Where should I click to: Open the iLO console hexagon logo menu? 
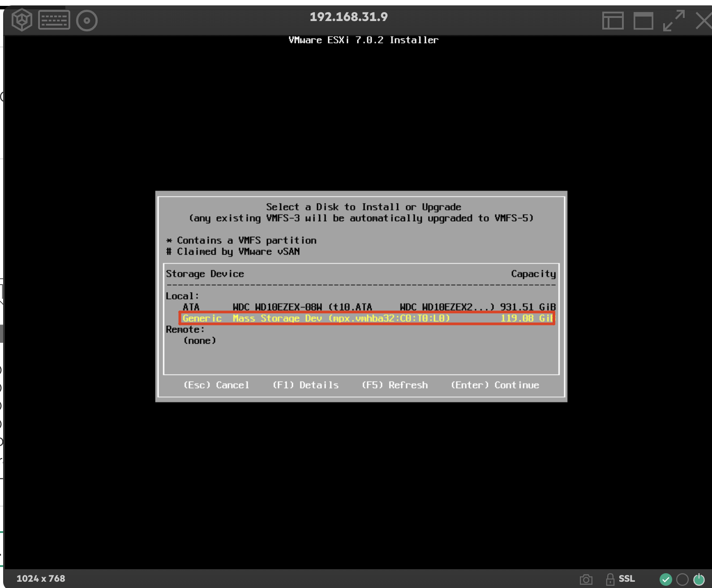[21, 20]
